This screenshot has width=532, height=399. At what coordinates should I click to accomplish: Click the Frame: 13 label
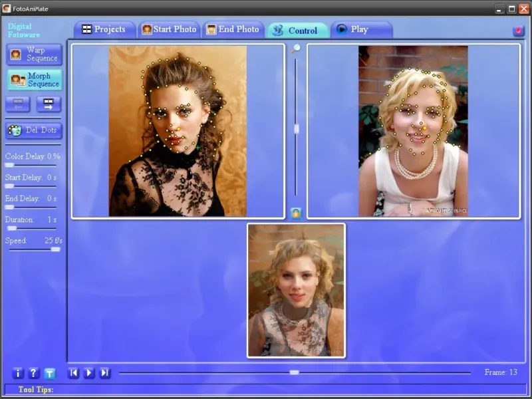point(501,372)
